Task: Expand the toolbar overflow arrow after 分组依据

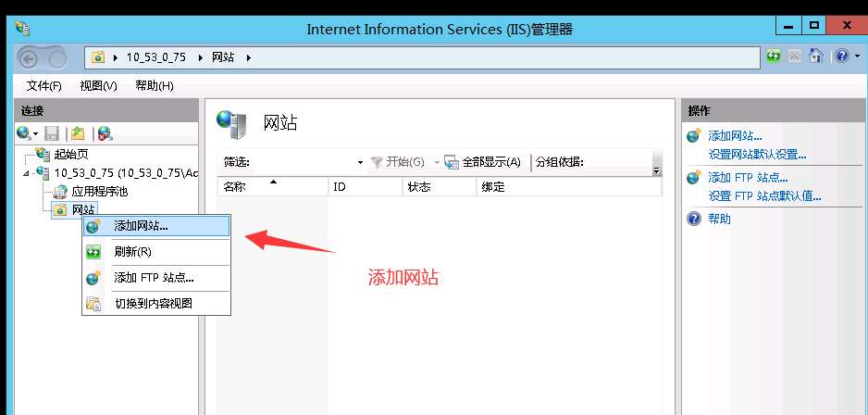Action: (656, 170)
